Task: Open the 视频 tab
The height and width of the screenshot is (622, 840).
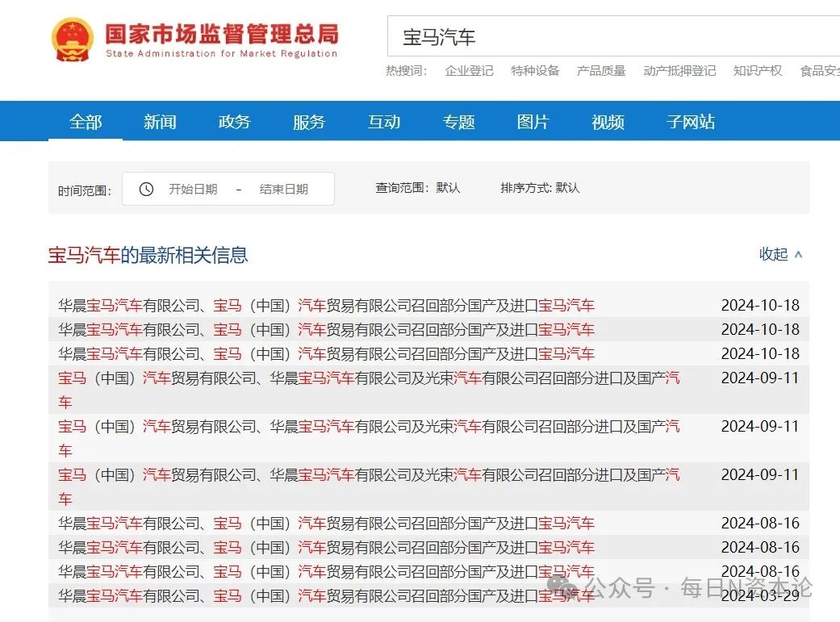Action: 608,122
